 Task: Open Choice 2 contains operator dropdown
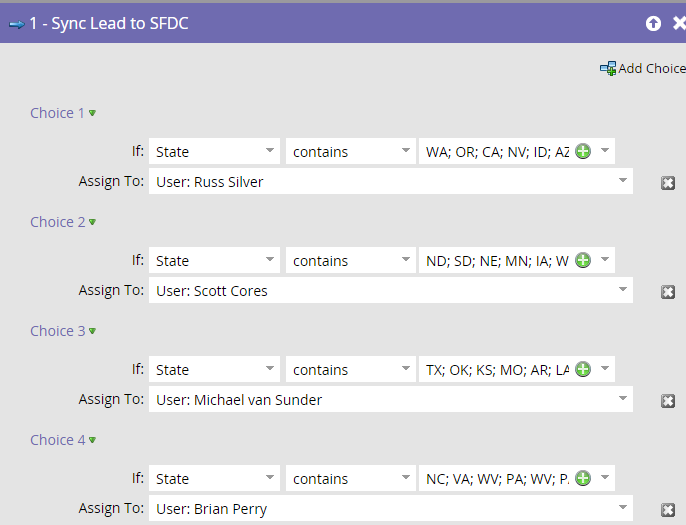coord(351,260)
